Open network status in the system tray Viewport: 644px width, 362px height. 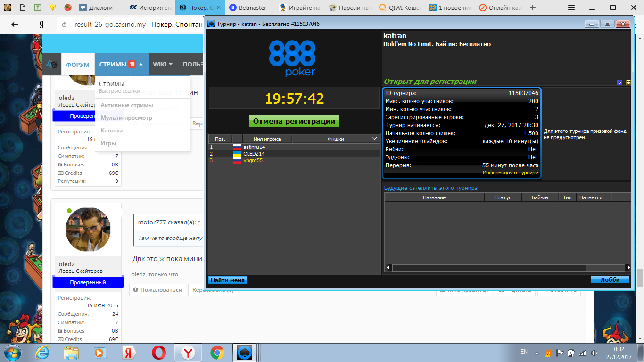pyautogui.click(x=583, y=353)
